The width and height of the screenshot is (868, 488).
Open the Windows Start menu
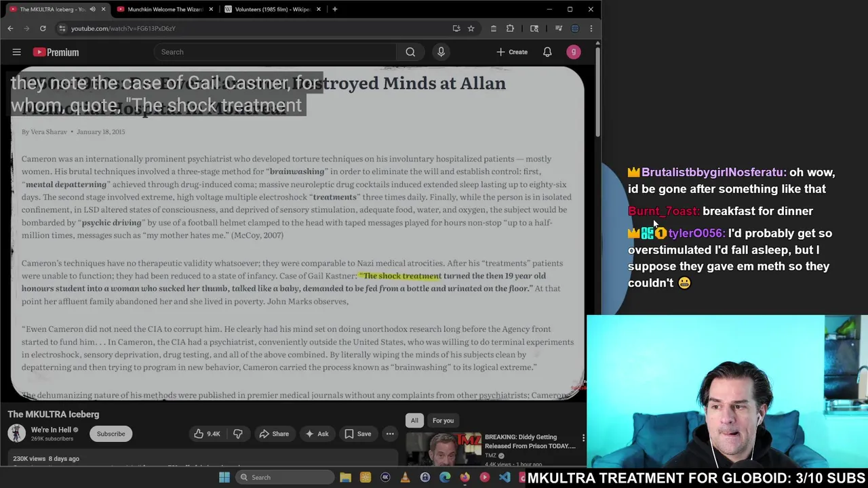pyautogui.click(x=224, y=477)
